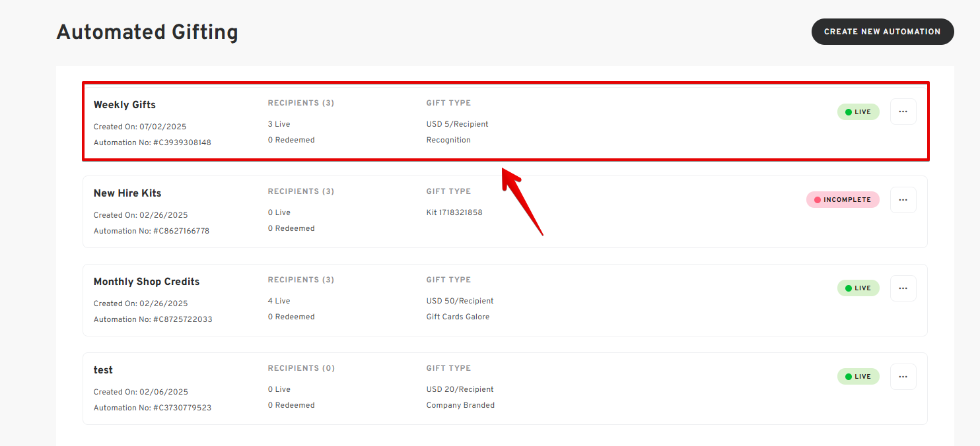This screenshot has width=980, height=446.
Task: Open the three-dot menu for New Hire Kits
Action: [903, 200]
